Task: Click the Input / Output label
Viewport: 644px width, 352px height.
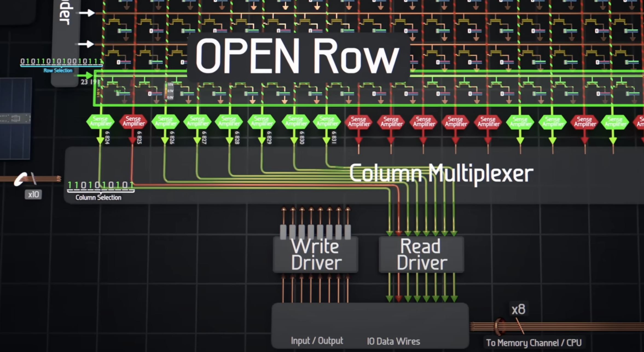Action: (317, 341)
